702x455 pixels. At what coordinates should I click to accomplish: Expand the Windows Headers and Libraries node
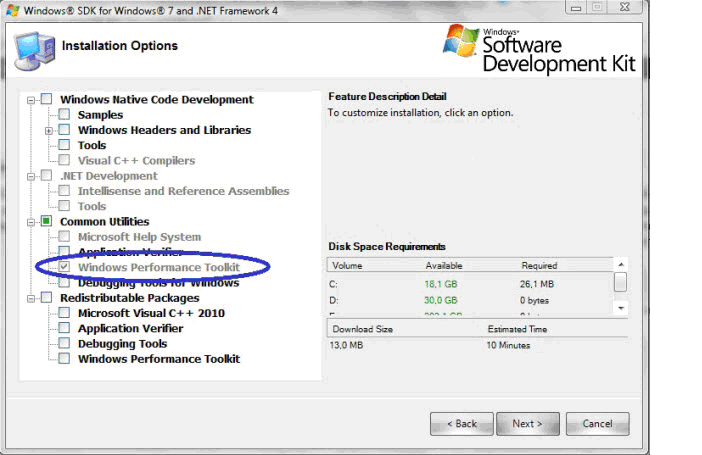(x=49, y=130)
